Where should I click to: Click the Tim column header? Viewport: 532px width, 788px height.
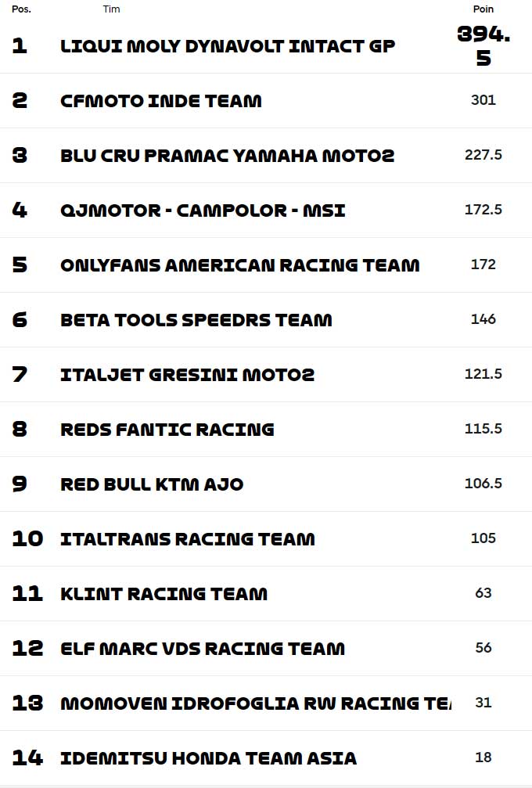point(112,9)
